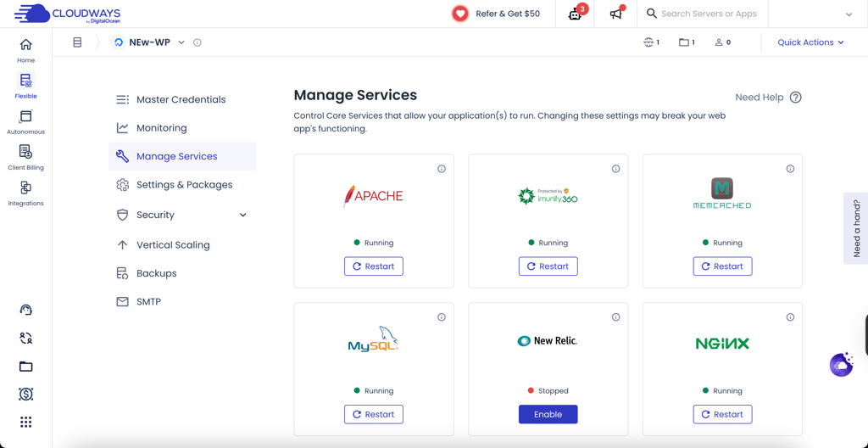Expand the Security submenu
Image resolution: width=868 pixels, height=448 pixels.
coord(242,215)
